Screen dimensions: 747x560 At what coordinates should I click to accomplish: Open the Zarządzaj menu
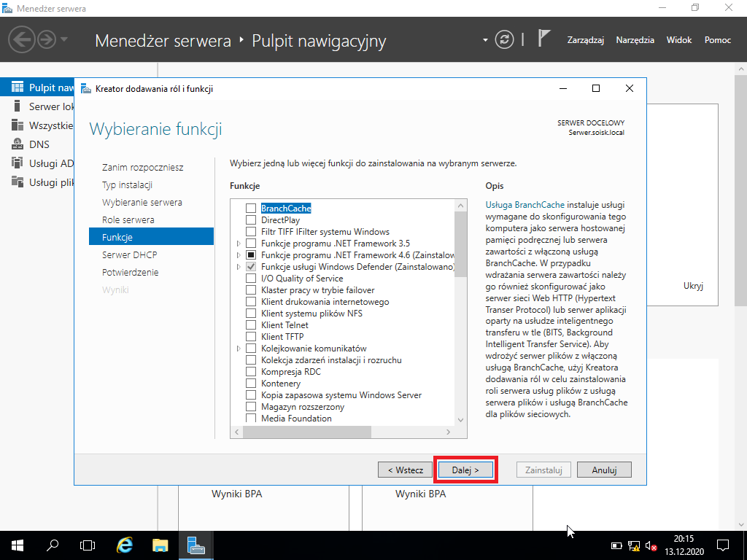586,40
